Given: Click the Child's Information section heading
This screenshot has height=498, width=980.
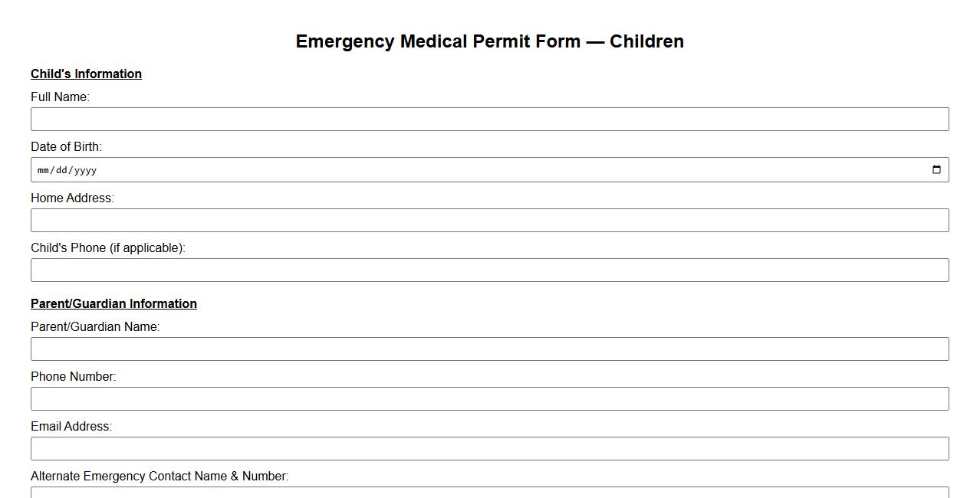Looking at the screenshot, I should pyautogui.click(x=86, y=74).
